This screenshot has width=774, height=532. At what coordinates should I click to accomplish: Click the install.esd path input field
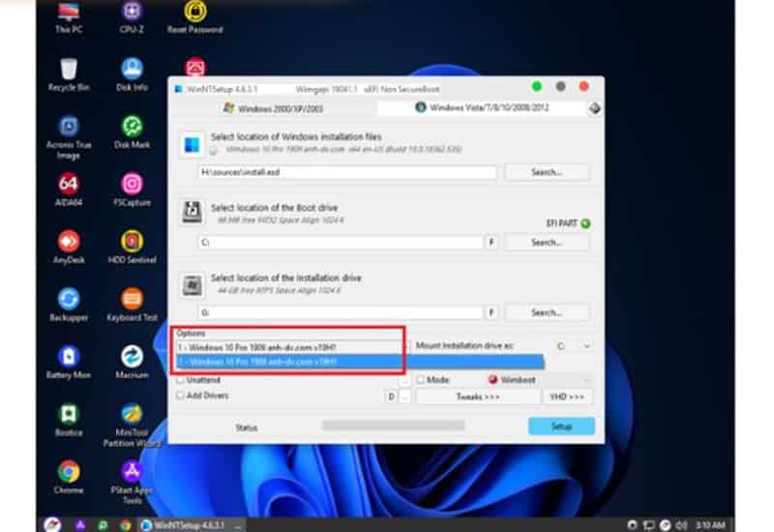pyautogui.click(x=347, y=172)
